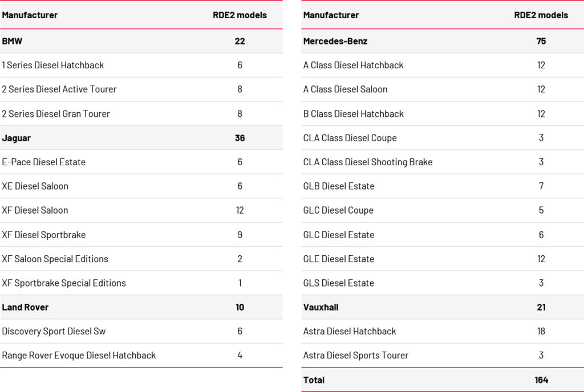The height and width of the screenshot is (392, 584).
Task: Click 1 Series Diesel Hatchback row
Action: pos(53,65)
